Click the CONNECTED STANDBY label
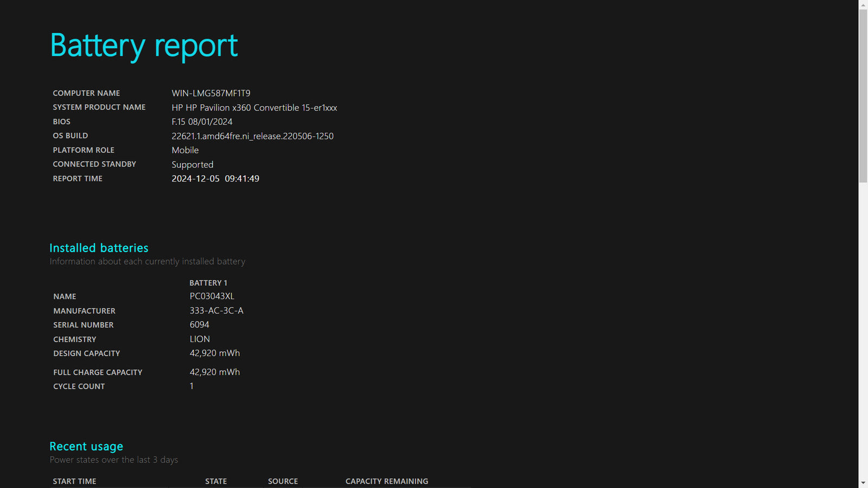The width and height of the screenshot is (868, 488). [x=94, y=164]
